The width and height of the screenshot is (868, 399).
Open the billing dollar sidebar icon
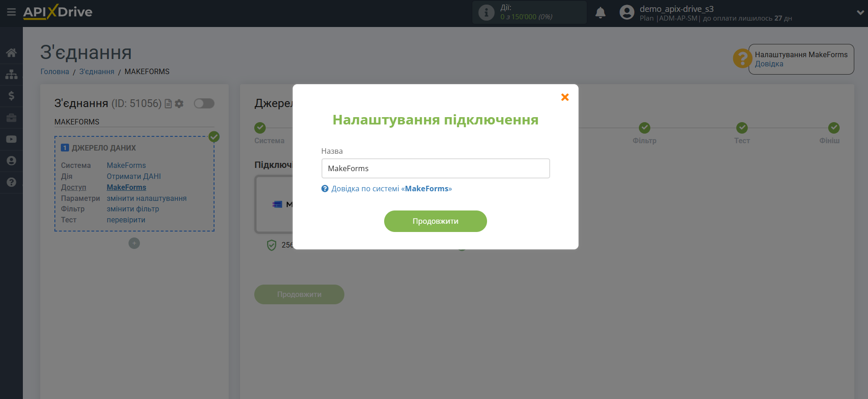click(11, 96)
